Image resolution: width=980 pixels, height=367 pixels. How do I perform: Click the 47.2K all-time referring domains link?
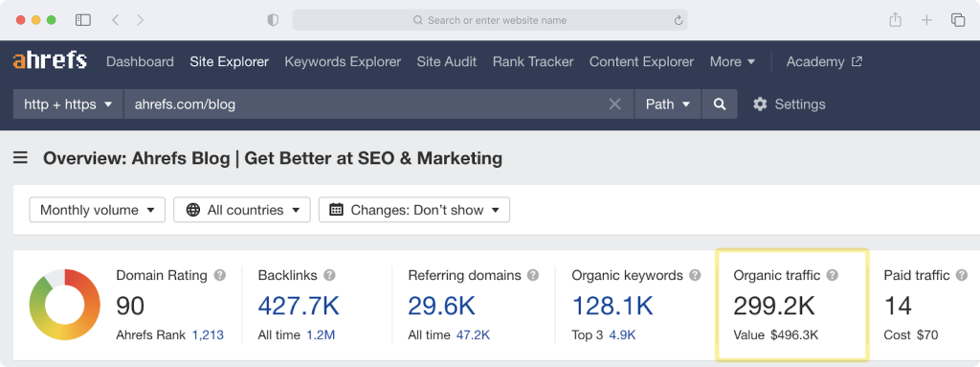pos(473,335)
